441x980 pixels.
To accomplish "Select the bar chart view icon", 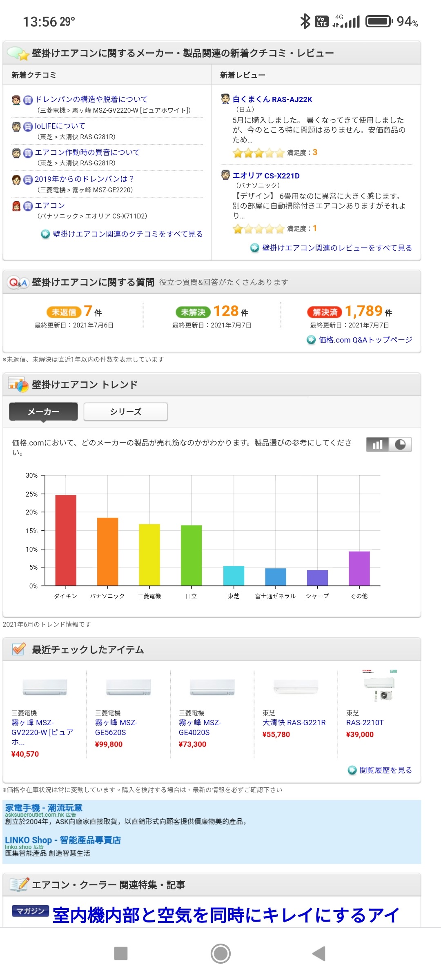I will [x=378, y=444].
